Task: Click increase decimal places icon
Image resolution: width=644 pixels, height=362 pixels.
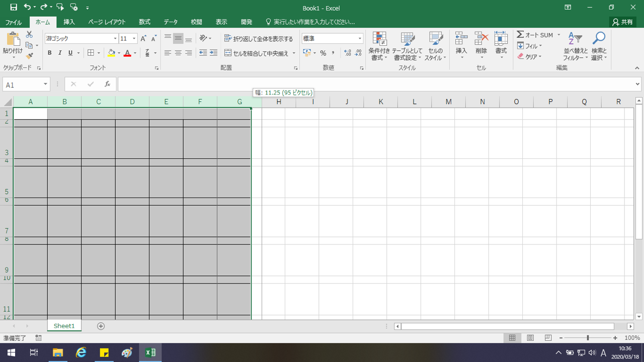Action: tap(348, 53)
